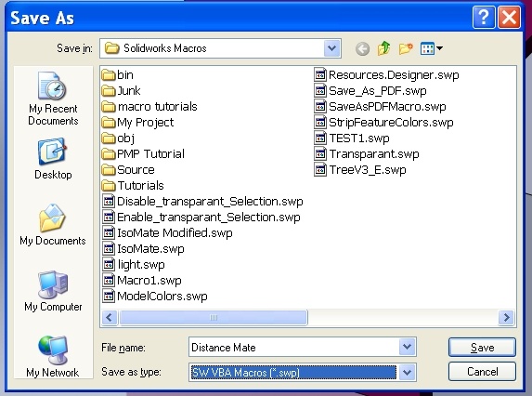This screenshot has width=532, height=396.
Task: Open the Views menu icon
Action: 431,48
